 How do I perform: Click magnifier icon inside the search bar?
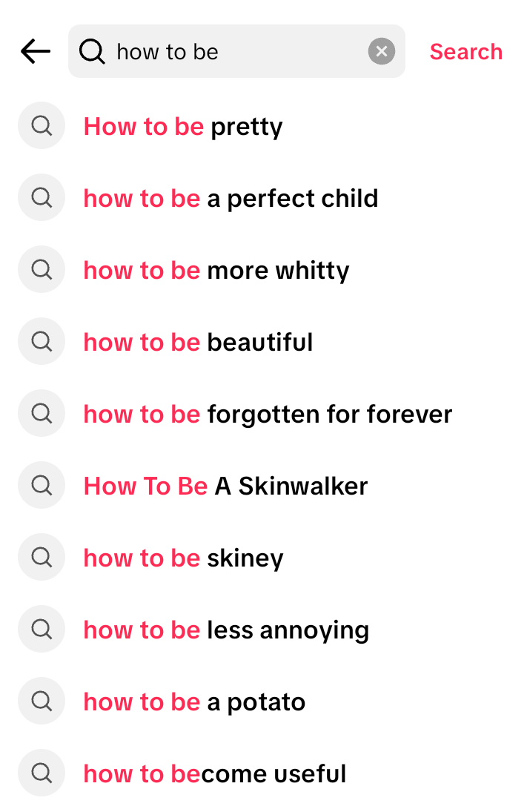(x=92, y=52)
